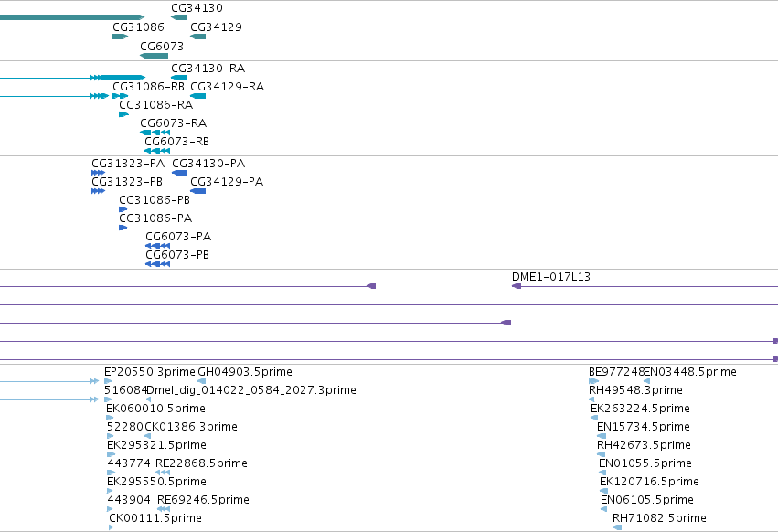Open the CG34129-RA transcript label
This screenshot has width=778, height=532.
[228, 87]
